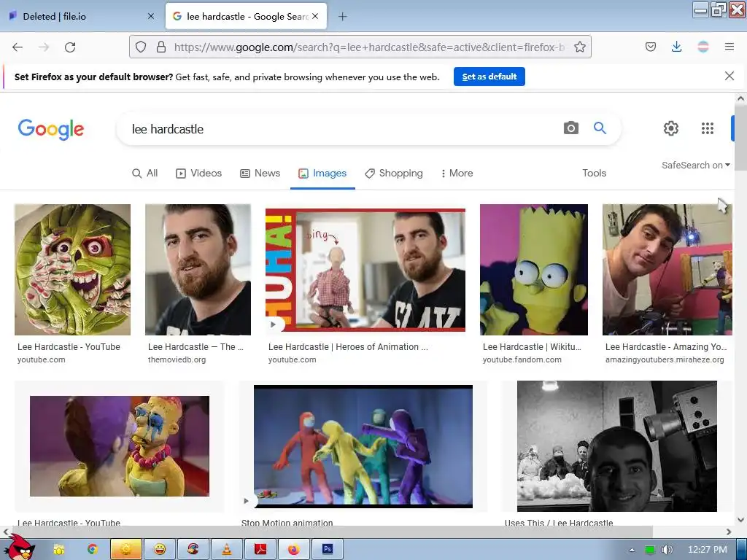Click the Firefox address bar URL

(369, 47)
